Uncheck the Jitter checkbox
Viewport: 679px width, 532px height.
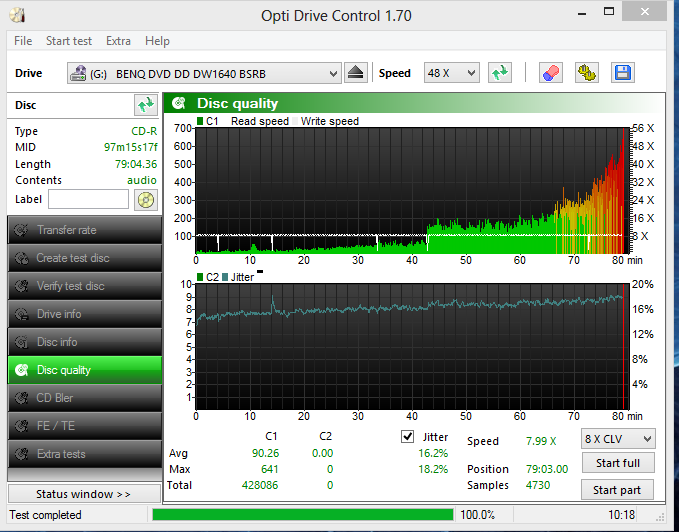click(407, 436)
